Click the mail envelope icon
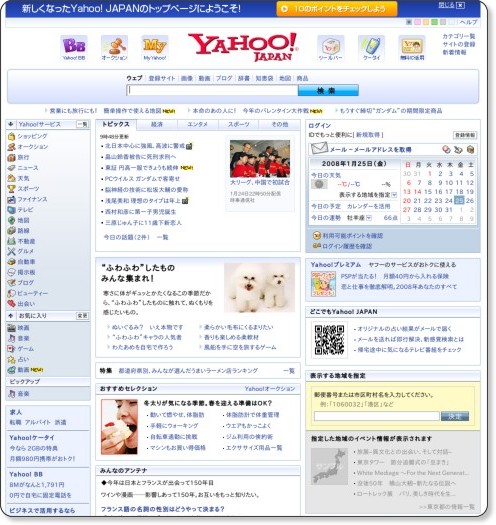 [319, 148]
